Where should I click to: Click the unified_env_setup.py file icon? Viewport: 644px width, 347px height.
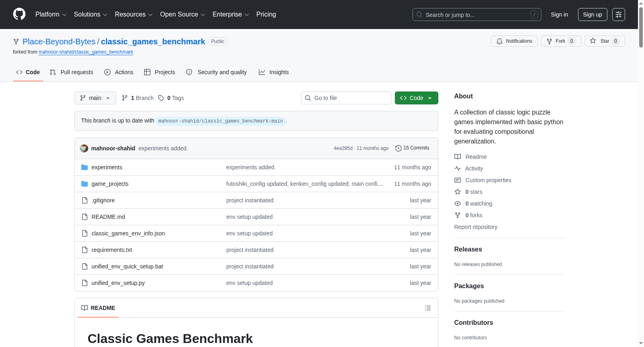pos(85,283)
